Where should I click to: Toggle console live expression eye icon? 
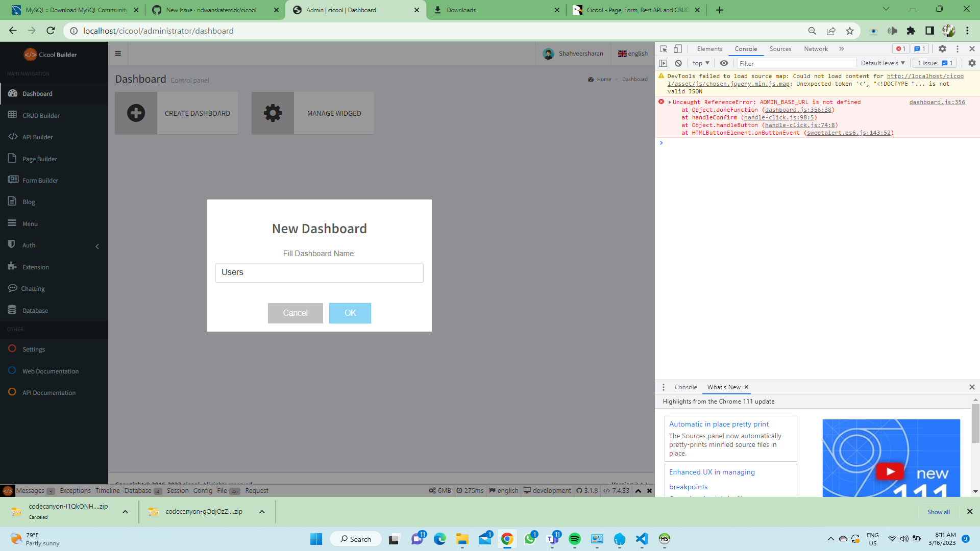[724, 63]
